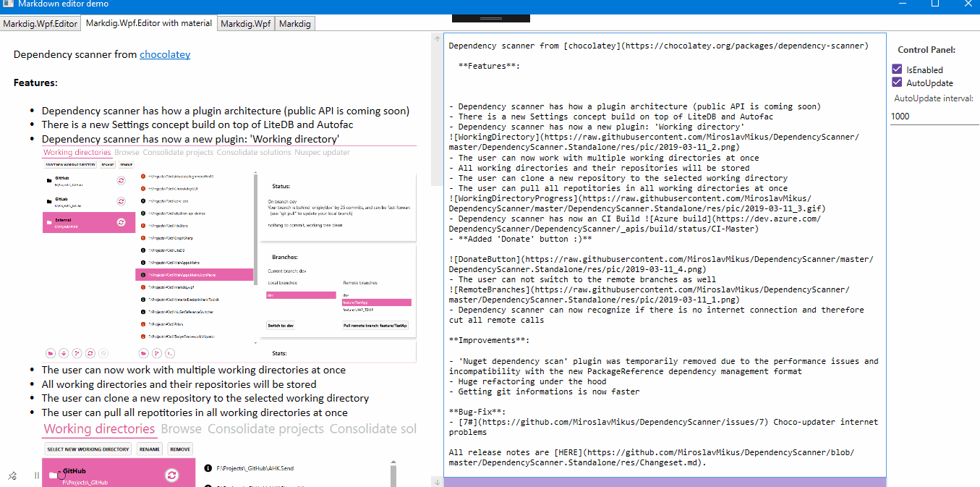Click the pin icon at bottom left
The width and height of the screenshot is (980, 487).
coord(12,475)
